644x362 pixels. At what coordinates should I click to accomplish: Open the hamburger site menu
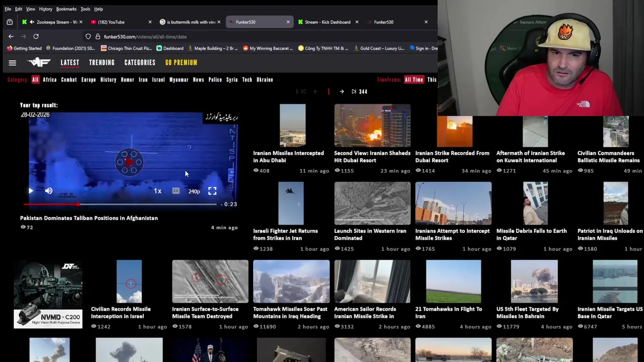pyautogui.click(x=13, y=63)
